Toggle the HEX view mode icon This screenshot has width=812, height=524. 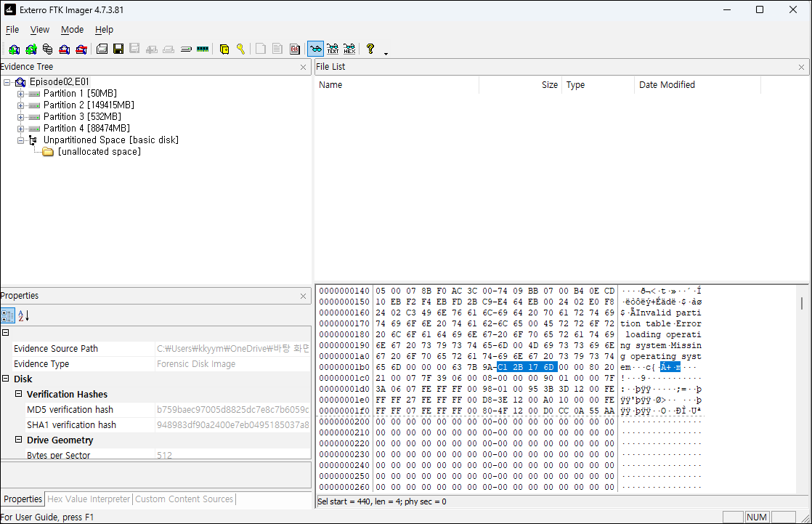point(349,49)
